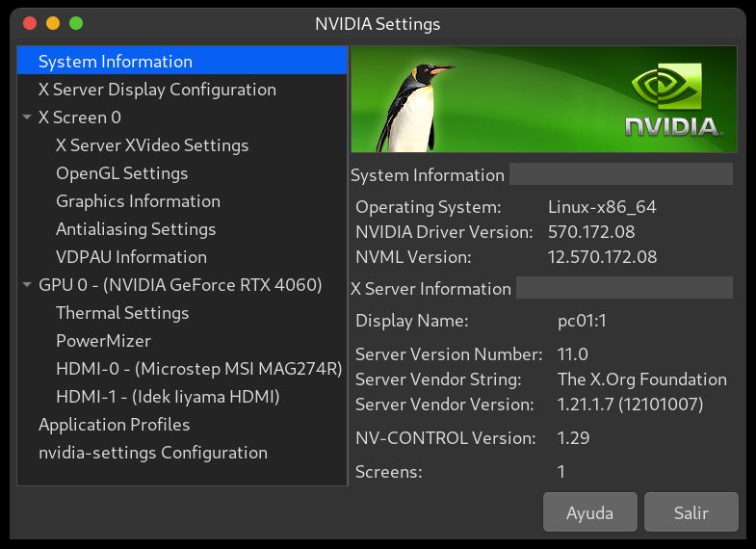Open Application Profiles page
The height and width of the screenshot is (549, 756).
click(114, 425)
